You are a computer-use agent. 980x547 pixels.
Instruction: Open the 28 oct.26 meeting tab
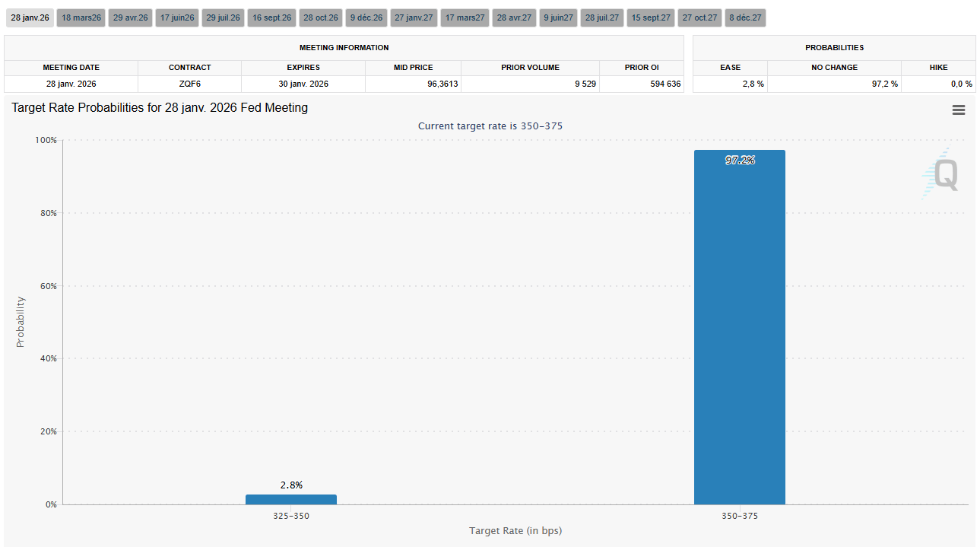click(320, 17)
